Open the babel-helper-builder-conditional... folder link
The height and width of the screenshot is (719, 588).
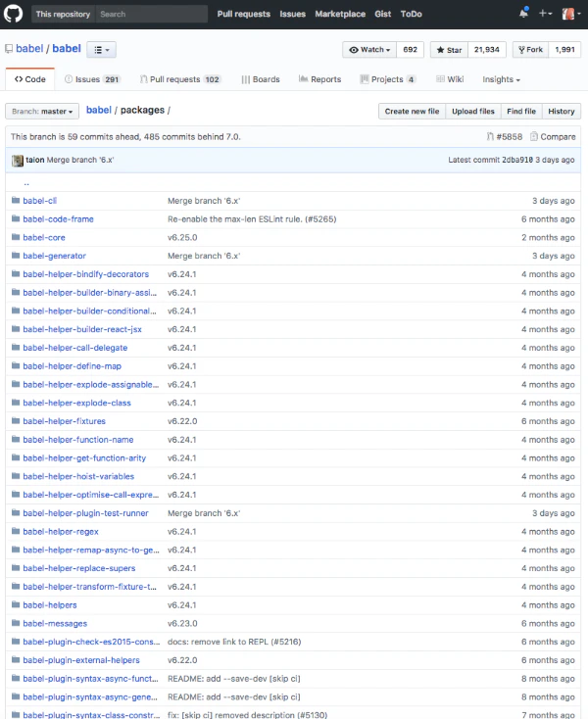click(90, 311)
